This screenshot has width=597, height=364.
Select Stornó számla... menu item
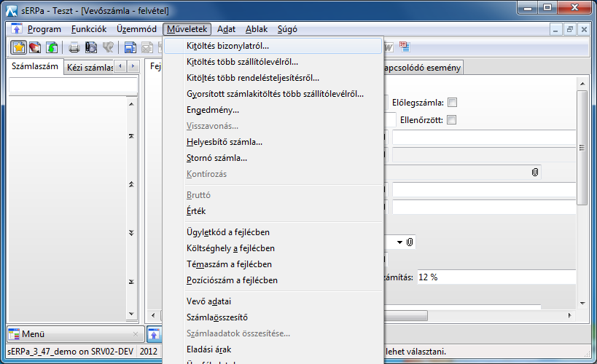[273, 158]
